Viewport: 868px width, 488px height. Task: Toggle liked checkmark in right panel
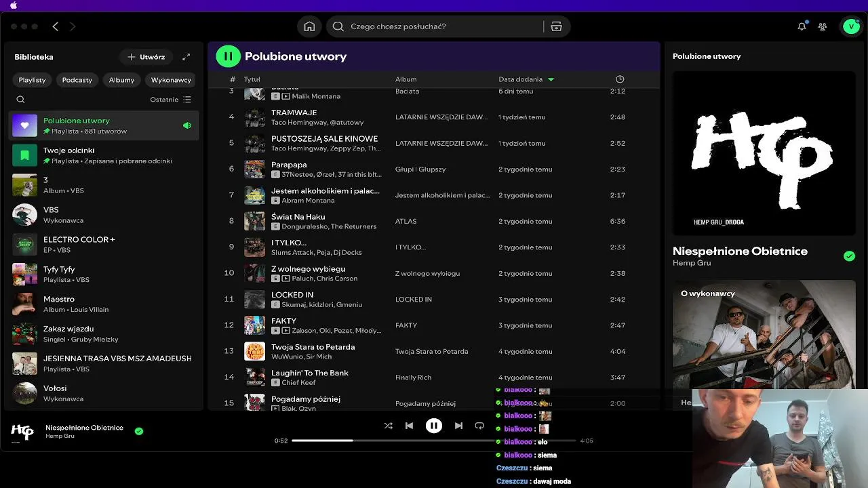click(x=849, y=256)
